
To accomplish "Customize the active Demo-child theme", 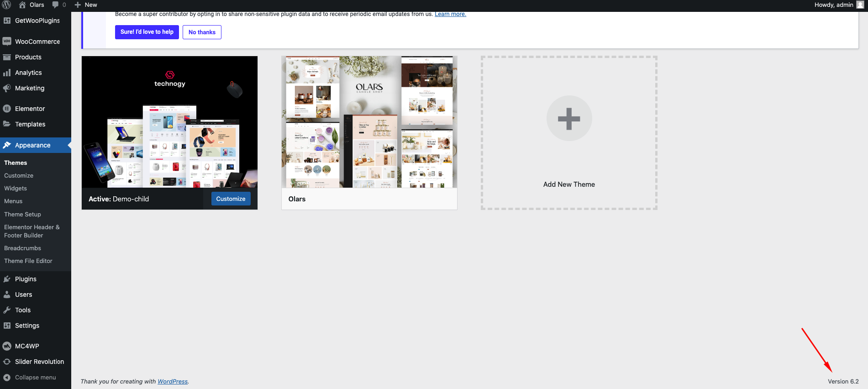I will tap(231, 199).
